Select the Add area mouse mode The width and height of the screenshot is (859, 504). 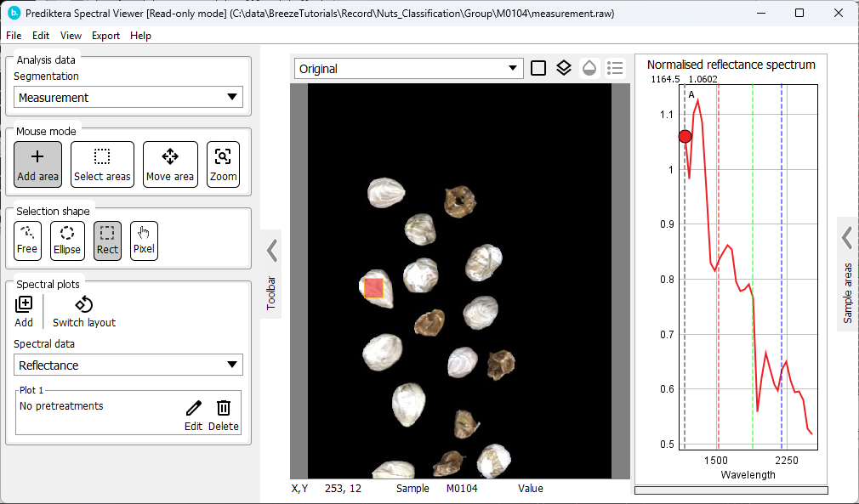(x=37, y=163)
